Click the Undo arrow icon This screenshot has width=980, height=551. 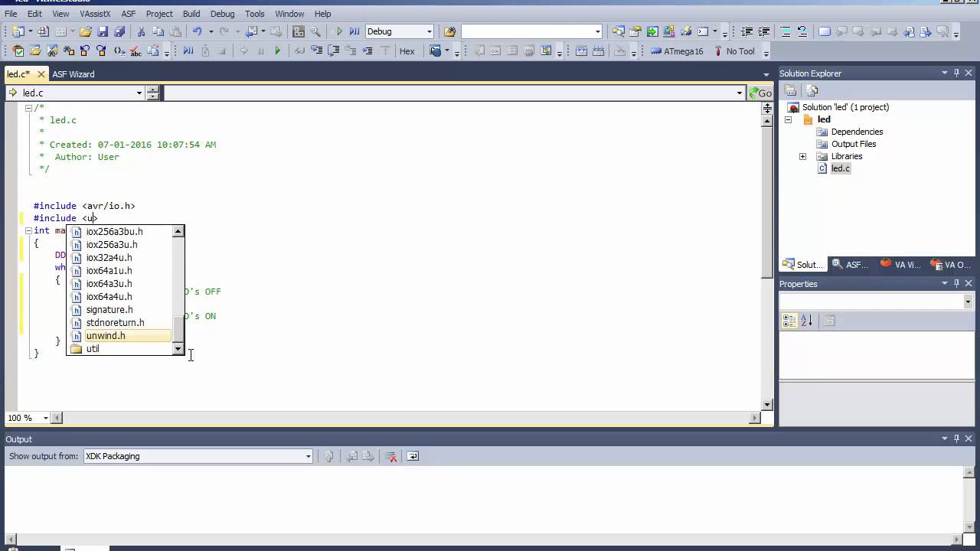[x=197, y=31]
